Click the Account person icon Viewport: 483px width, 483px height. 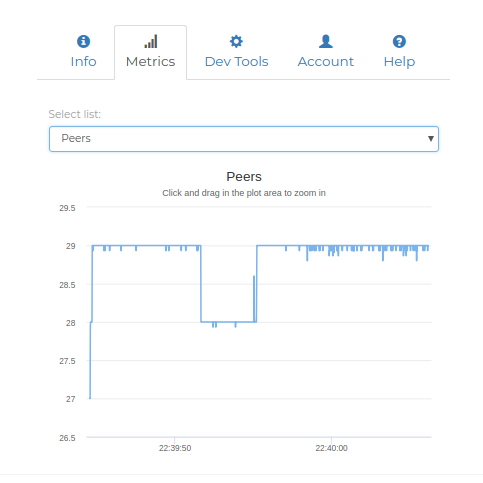326,42
